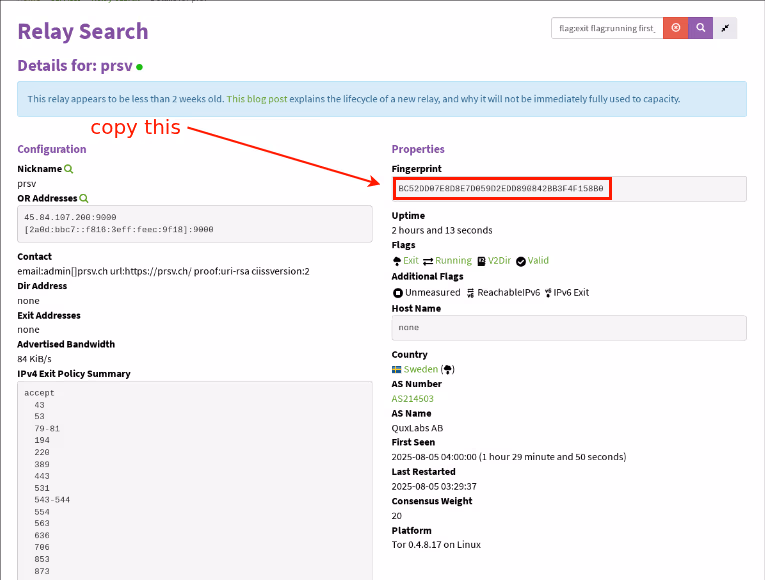The image size is (765, 580).
Task: Click the Running flag link
Action: coord(453,261)
